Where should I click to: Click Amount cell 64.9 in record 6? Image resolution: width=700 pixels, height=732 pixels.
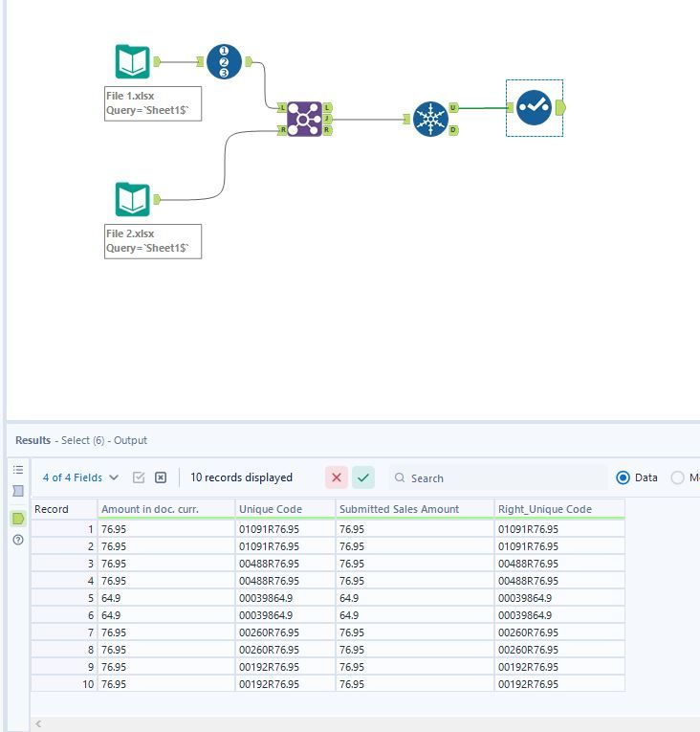[166, 615]
